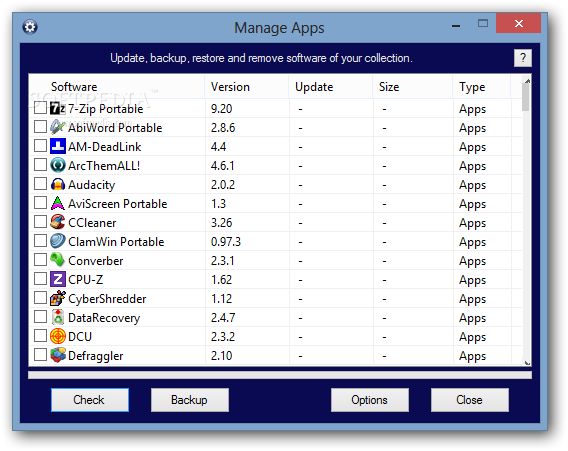Click the Backup button
The height and width of the screenshot is (451, 568).
(x=190, y=400)
